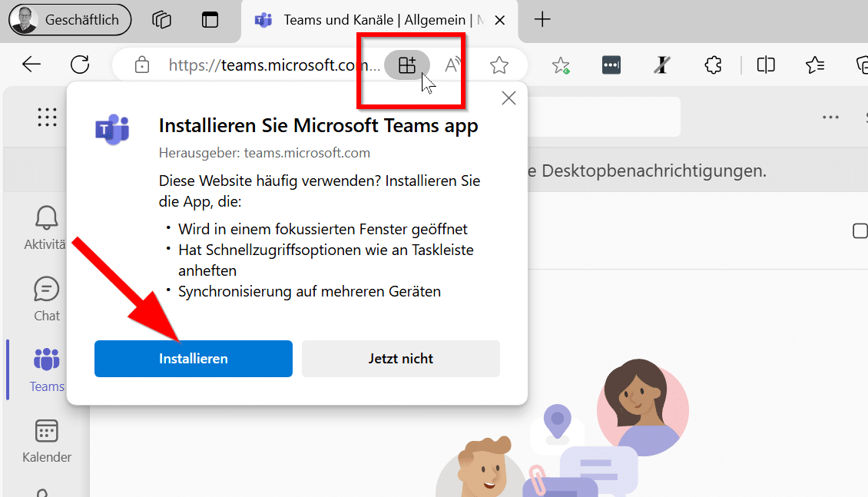This screenshot has width=868, height=497.
Task: Open the Geschäftlich profile menu
Action: tap(69, 20)
